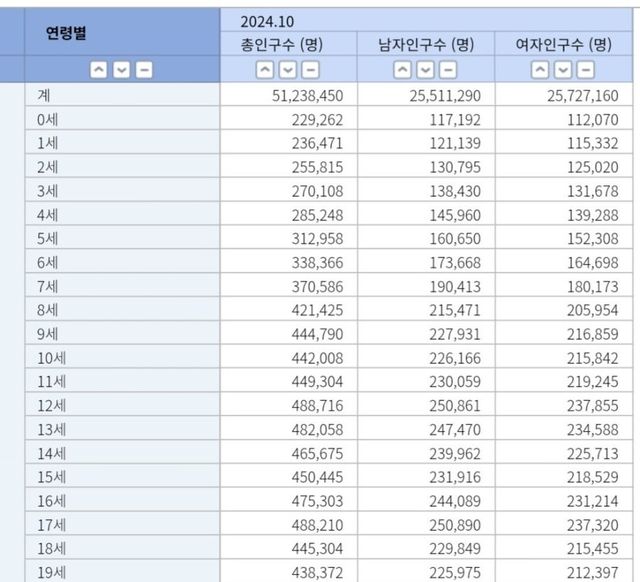The height and width of the screenshot is (582, 640).
Task: Sort 여자인구수 column descending with down arrow
Action: pyautogui.click(x=563, y=70)
